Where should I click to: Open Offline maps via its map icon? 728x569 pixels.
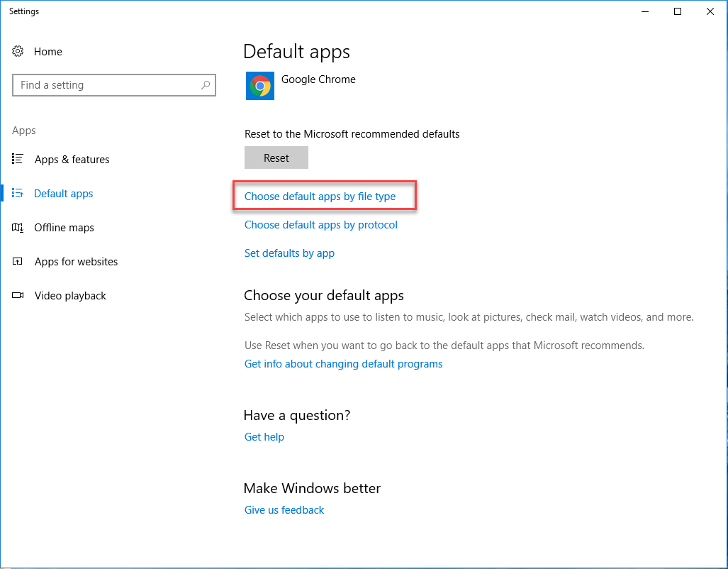[x=18, y=227]
